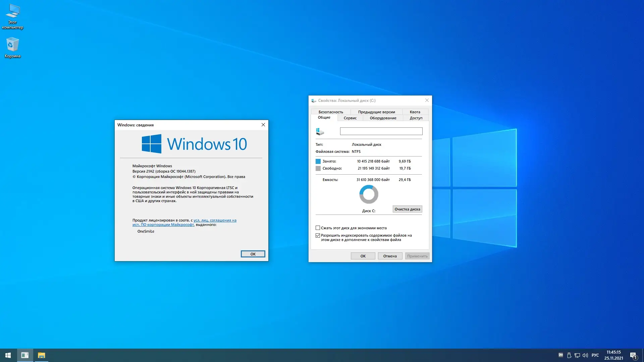The height and width of the screenshot is (362, 644).
Task: Open the network tray icon
Action: point(577,355)
